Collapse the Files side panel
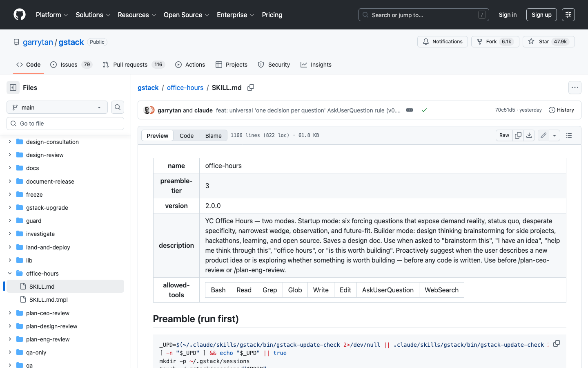Image resolution: width=588 pixels, height=368 pixels. pos(13,88)
